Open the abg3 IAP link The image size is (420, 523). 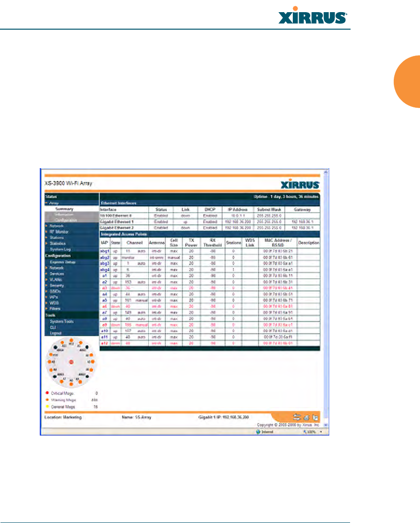[104, 263]
